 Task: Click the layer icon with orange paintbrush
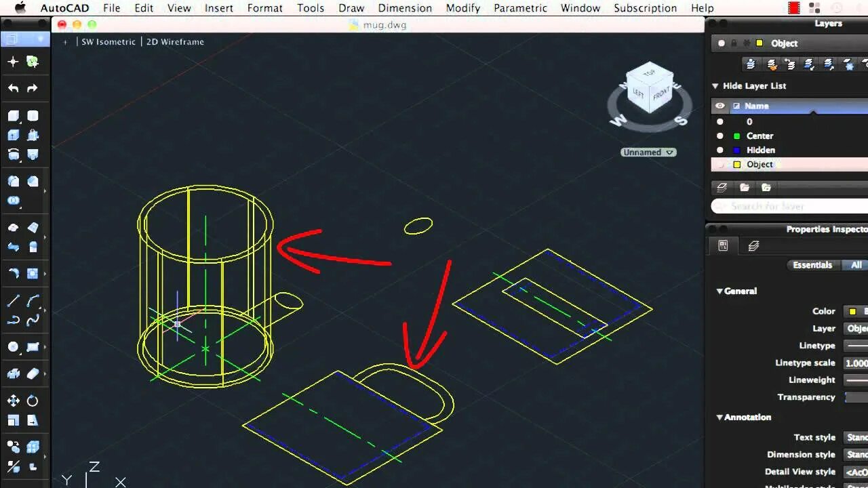(772, 64)
